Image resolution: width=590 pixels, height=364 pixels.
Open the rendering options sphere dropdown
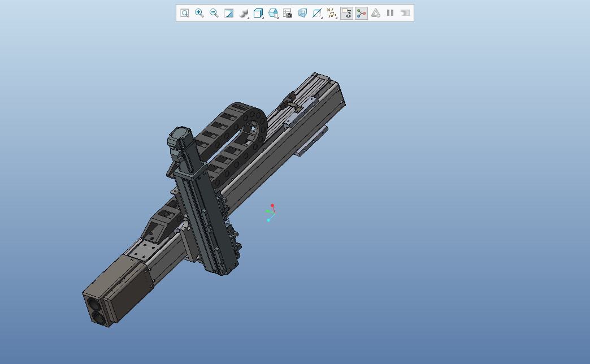(x=244, y=13)
